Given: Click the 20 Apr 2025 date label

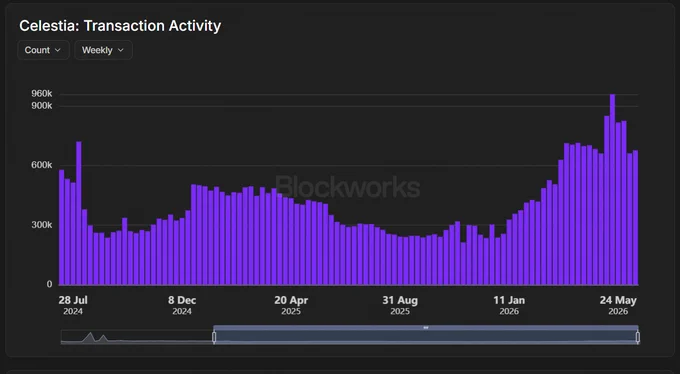Looking at the screenshot, I should click(291, 305).
